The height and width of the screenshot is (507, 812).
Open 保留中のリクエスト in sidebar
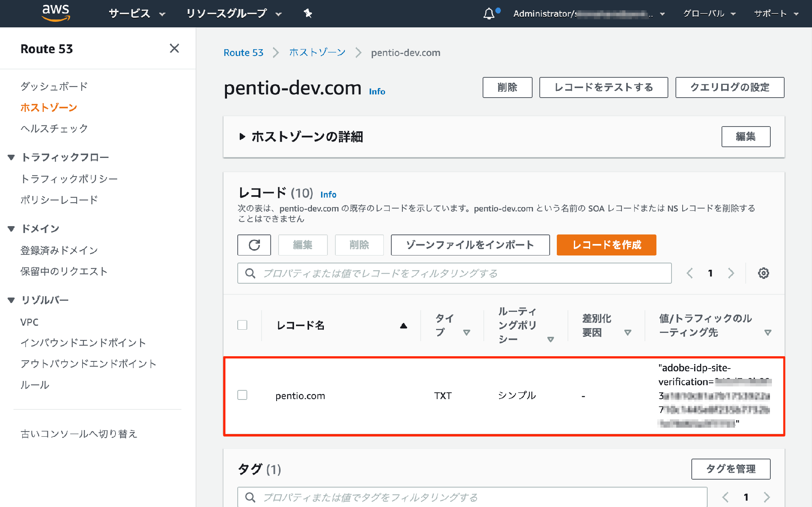(x=64, y=271)
